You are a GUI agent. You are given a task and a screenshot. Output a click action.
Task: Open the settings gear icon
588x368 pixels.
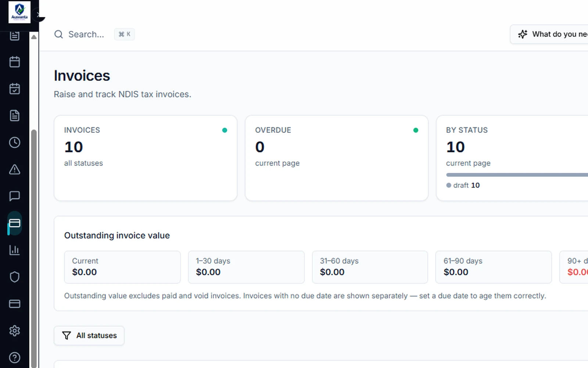pos(15,330)
